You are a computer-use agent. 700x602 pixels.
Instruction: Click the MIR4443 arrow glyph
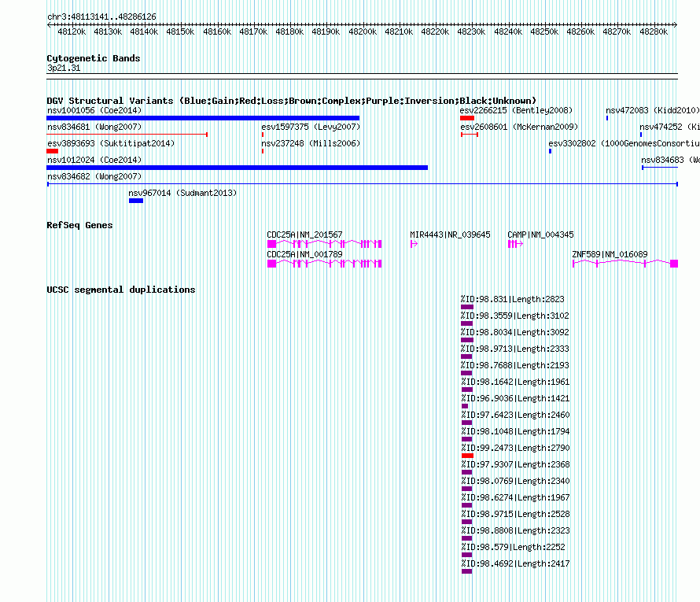click(414, 244)
